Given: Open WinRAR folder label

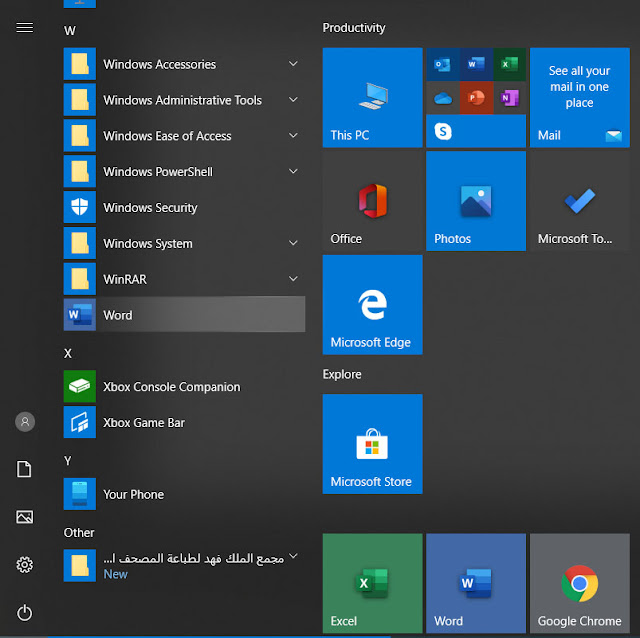Looking at the screenshot, I should pyautogui.click(x=125, y=280).
